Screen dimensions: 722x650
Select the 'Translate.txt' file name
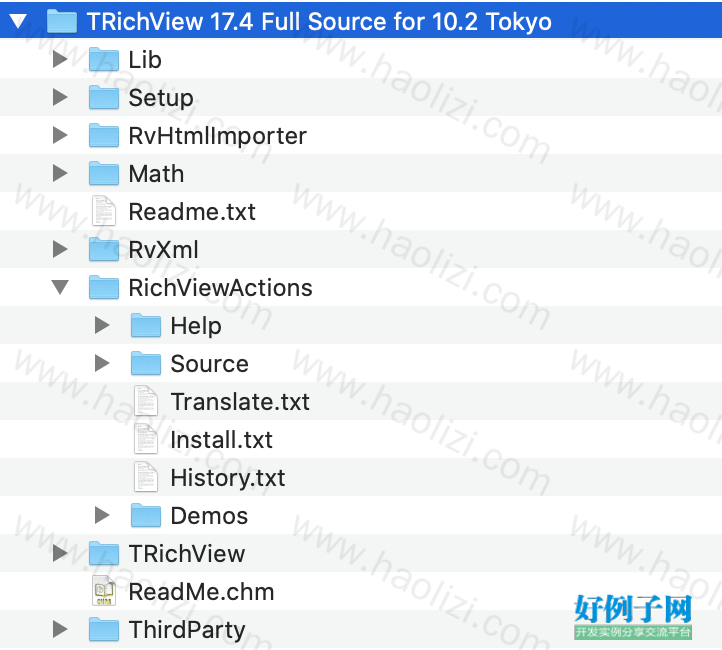(240, 402)
